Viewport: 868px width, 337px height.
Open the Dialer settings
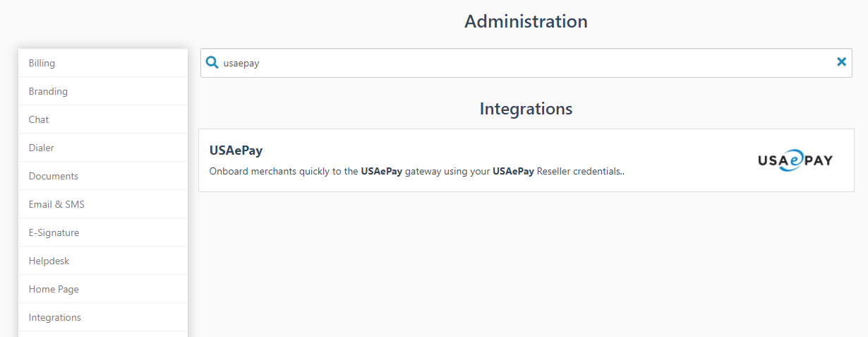pos(42,148)
